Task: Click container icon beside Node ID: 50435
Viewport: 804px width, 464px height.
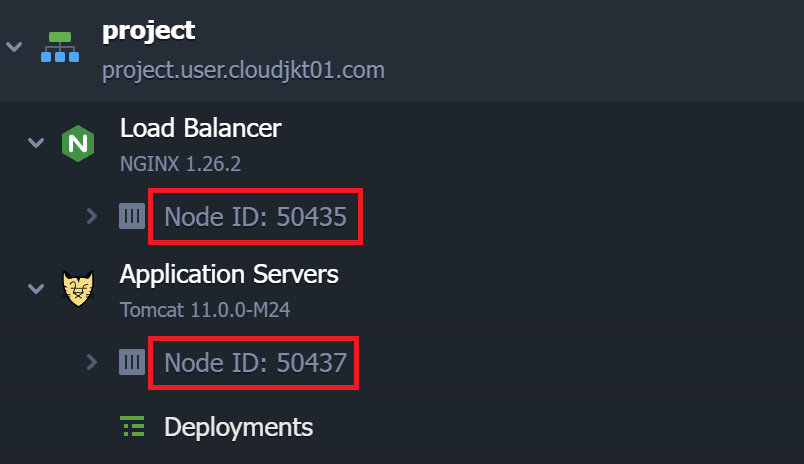Action: click(x=132, y=216)
